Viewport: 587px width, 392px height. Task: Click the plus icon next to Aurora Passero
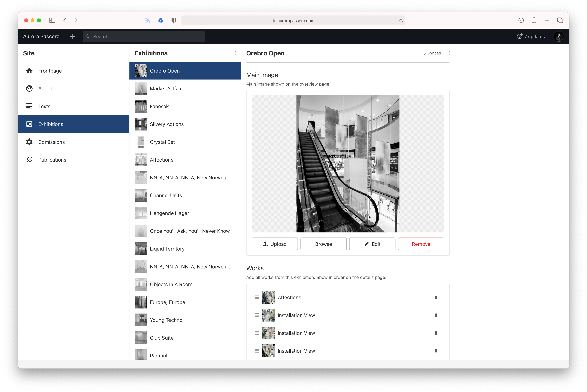click(72, 37)
